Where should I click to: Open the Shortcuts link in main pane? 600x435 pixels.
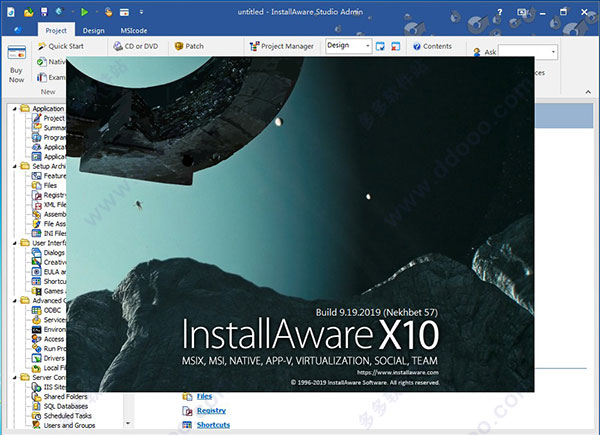(x=213, y=425)
